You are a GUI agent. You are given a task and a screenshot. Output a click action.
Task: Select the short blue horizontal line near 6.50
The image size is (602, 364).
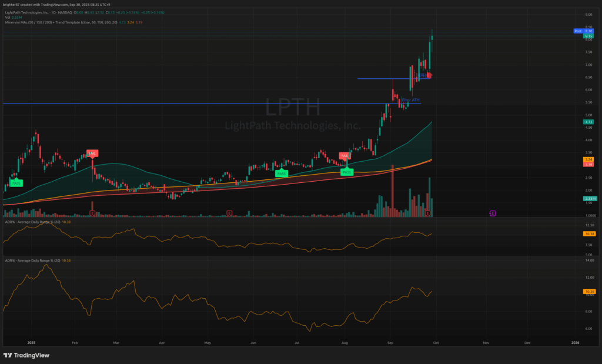[x=393, y=79]
